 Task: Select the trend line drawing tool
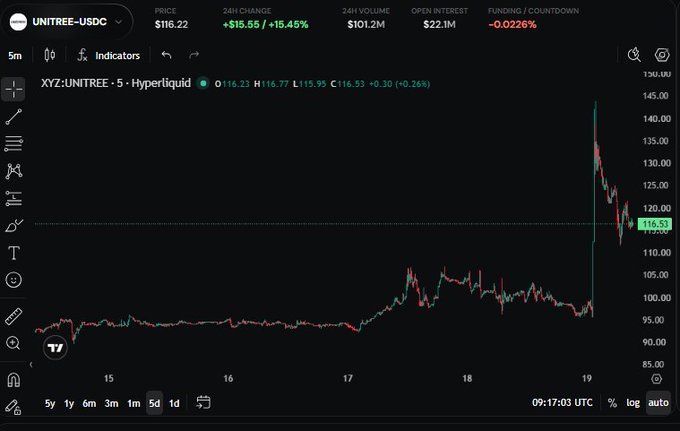pyautogui.click(x=13, y=117)
